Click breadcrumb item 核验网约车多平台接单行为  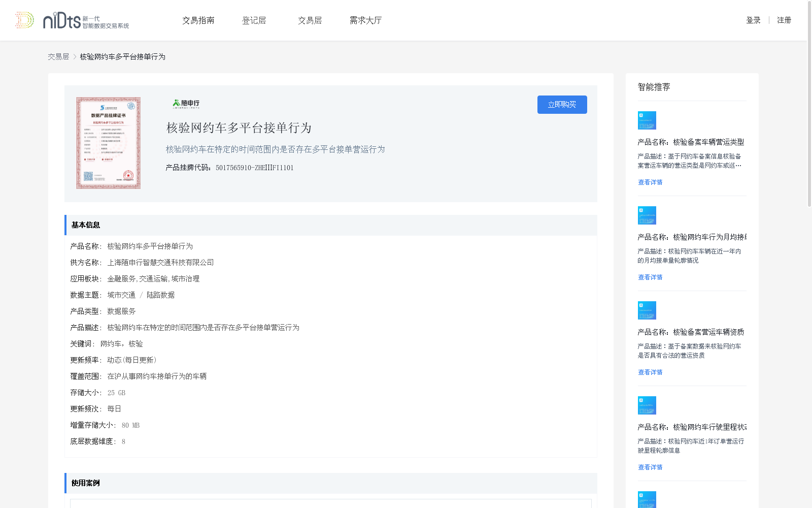coord(122,57)
